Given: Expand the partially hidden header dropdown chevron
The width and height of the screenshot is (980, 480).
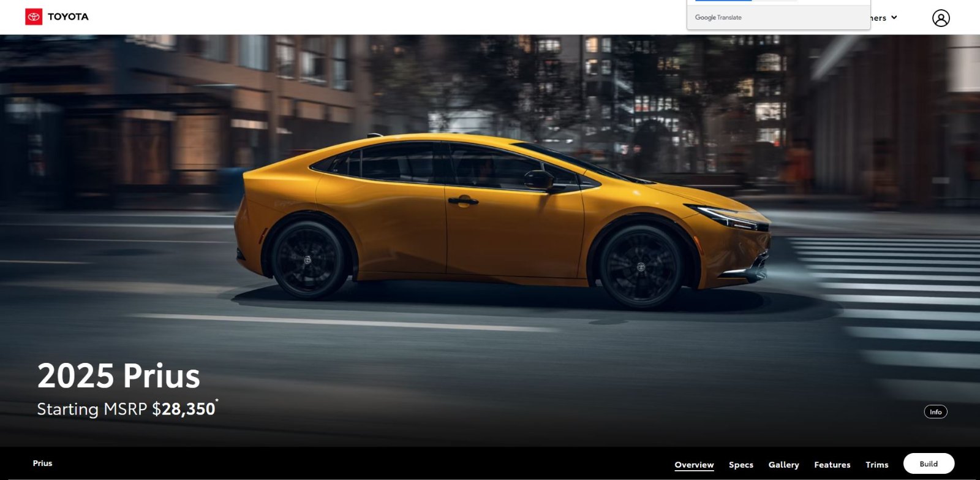Looking at the screenshot, I should 894,17.
